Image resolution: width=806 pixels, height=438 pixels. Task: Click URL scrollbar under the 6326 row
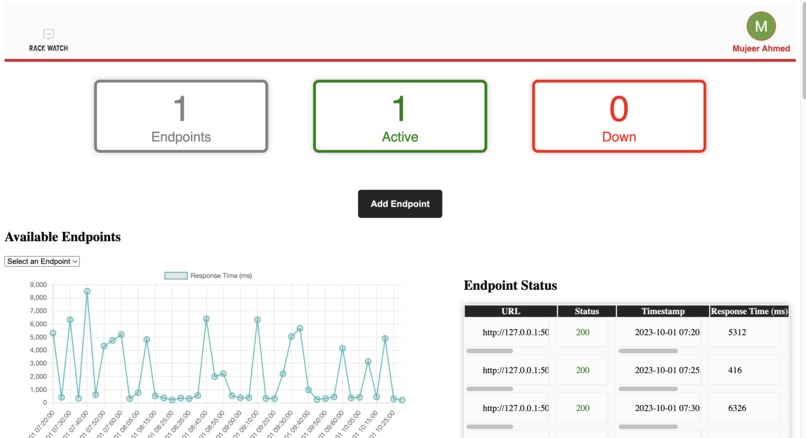click(x=489, y=427)
